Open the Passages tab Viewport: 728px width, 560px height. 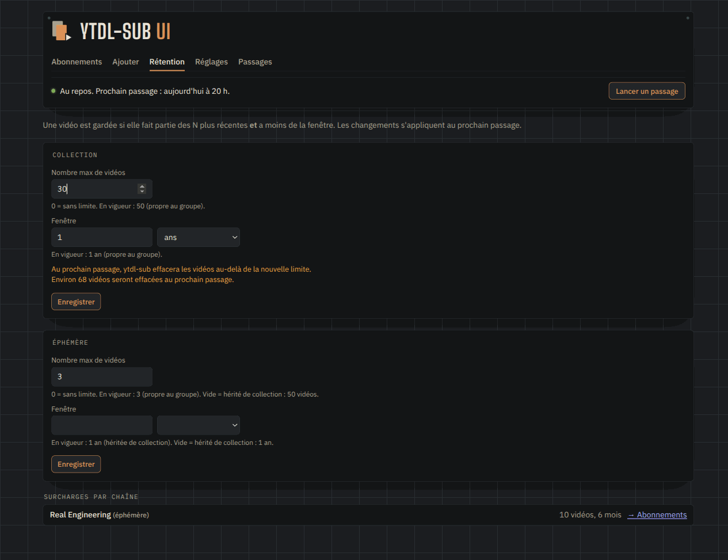(255, 62)
